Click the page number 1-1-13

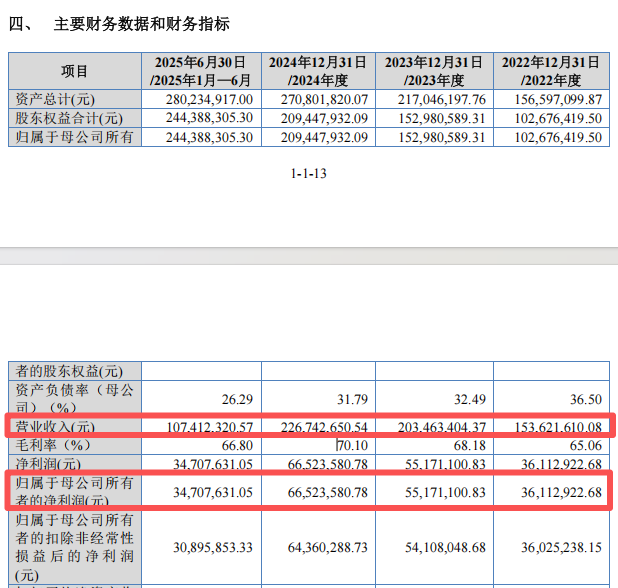coord(308,174)
